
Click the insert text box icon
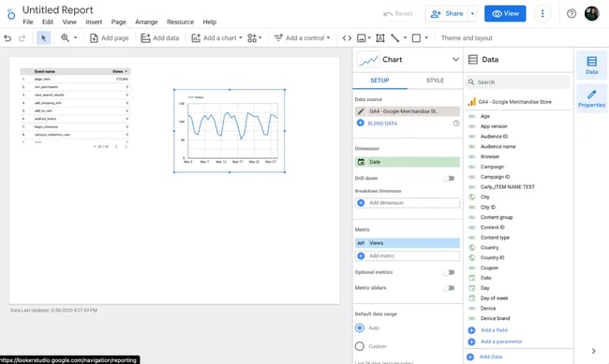coord(380,38)
